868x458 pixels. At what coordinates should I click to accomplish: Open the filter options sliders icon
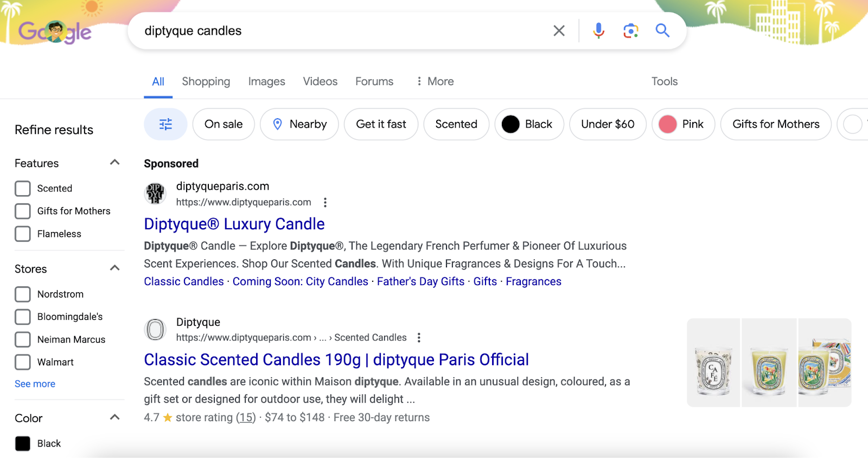click(x=165, y=124)
